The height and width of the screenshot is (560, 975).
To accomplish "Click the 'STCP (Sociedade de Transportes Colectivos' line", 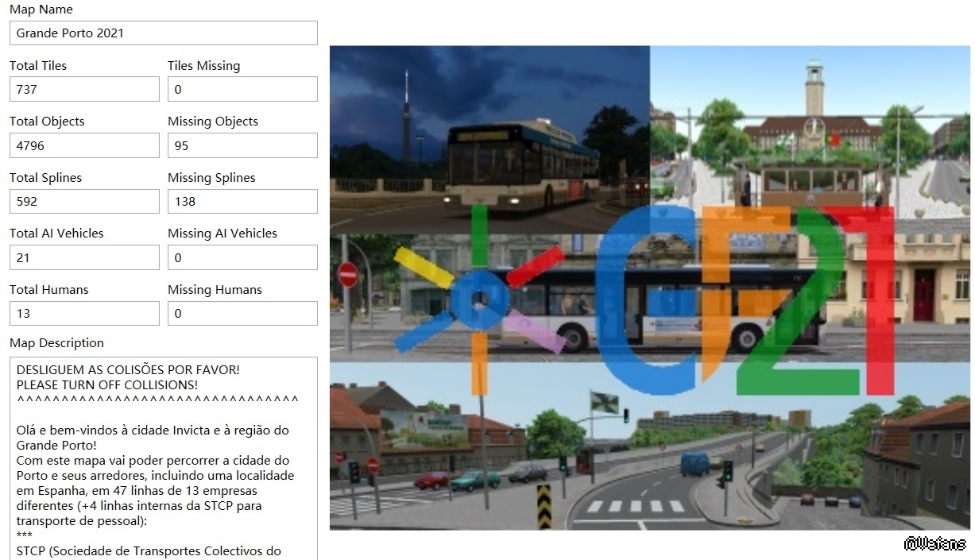I will [x=149, y=550].
